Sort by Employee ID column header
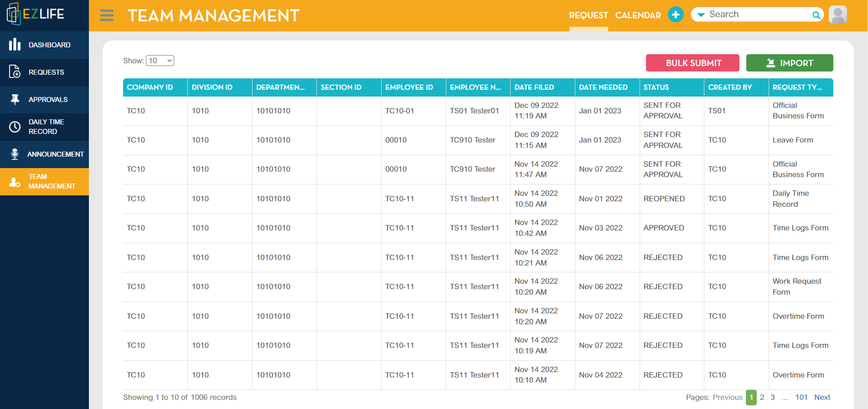868x409 pixels. tap(413, 87)
